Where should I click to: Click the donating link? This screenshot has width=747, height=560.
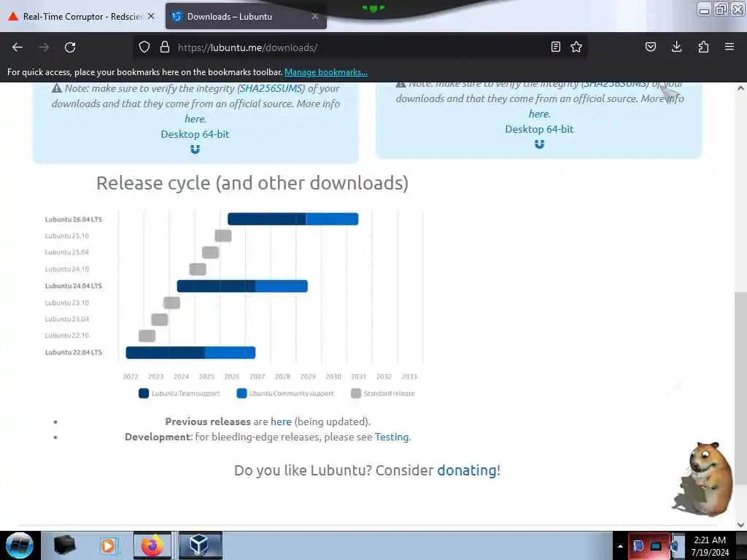(467, 470)
